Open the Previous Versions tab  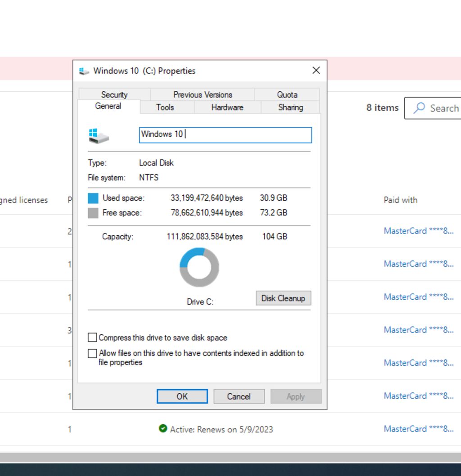(203, 94)
